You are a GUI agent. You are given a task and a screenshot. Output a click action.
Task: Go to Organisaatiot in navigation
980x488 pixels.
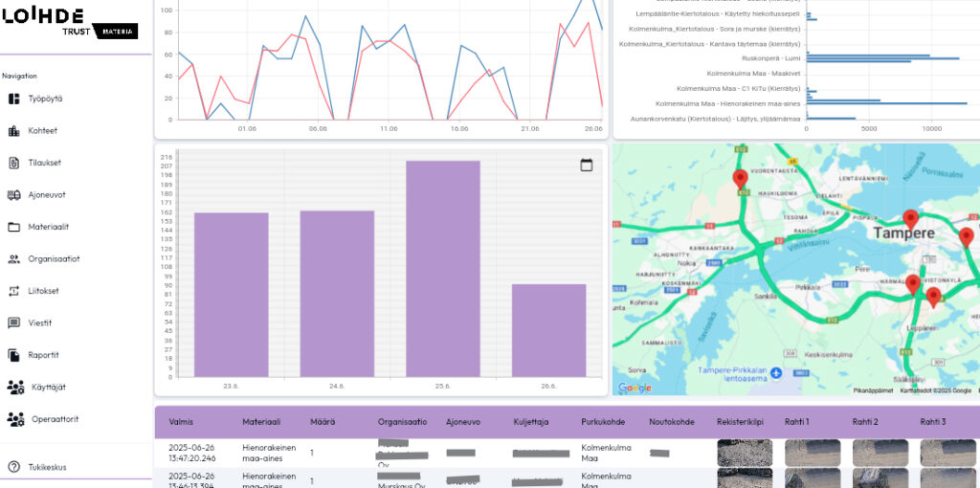coord(54,258)
